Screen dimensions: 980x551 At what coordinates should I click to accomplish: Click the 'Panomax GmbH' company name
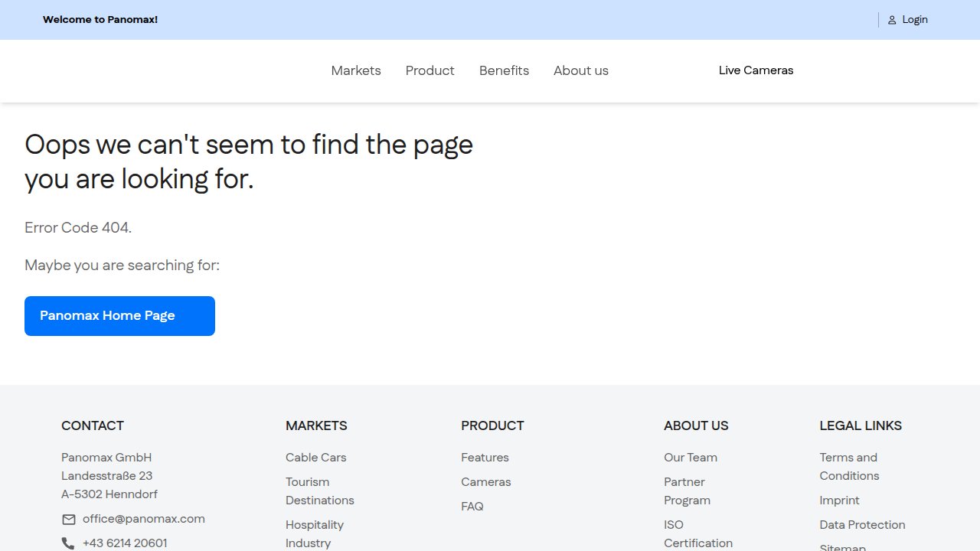click(x=106, y=458)
